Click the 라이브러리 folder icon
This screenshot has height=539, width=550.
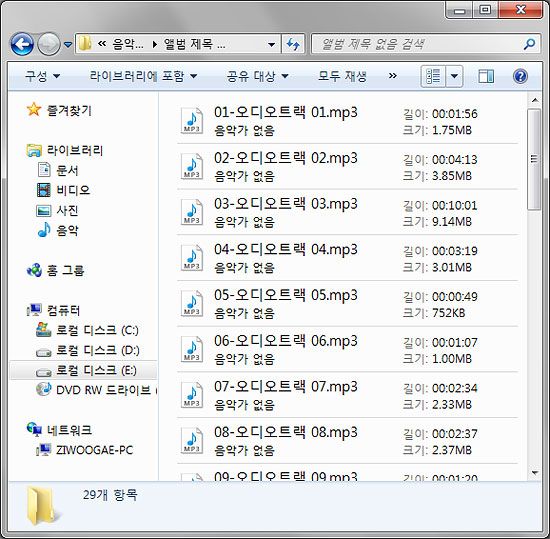[x=34, y=150]
